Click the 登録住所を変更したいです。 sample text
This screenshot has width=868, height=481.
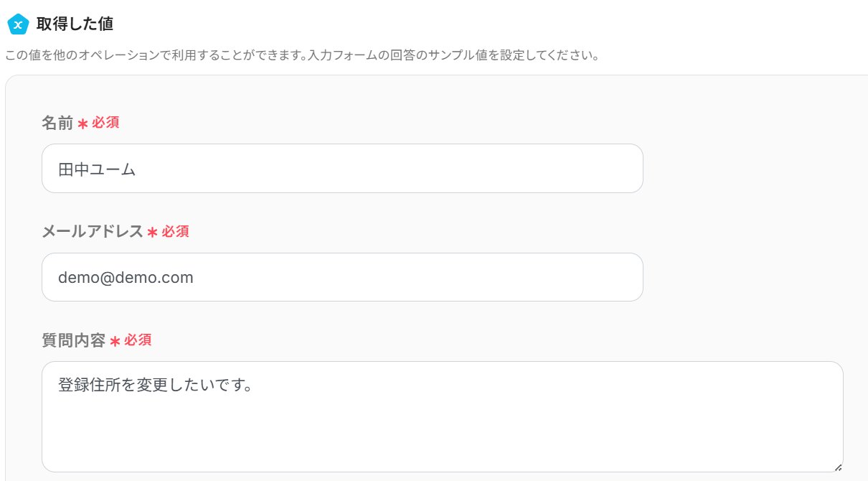155,386
